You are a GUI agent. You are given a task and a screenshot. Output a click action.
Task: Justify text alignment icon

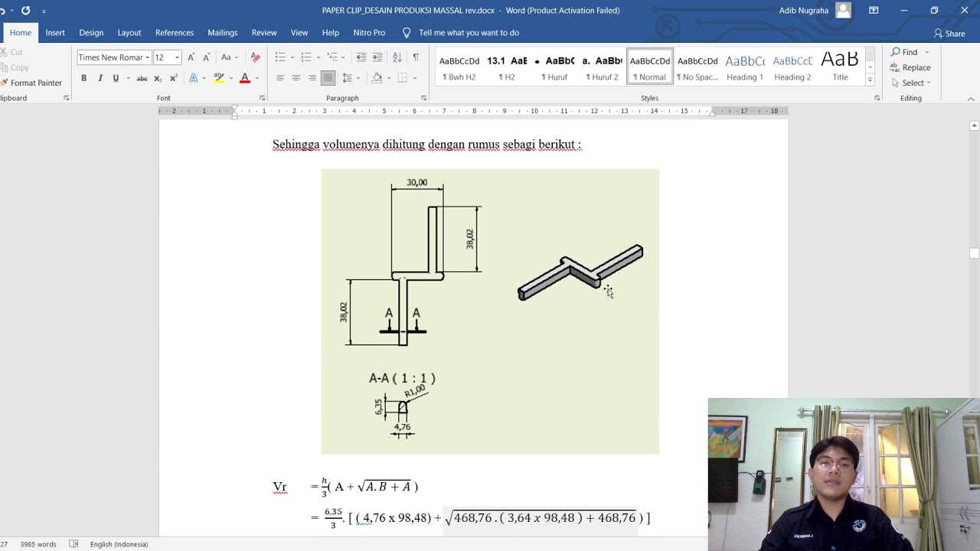tap(328, 78)
